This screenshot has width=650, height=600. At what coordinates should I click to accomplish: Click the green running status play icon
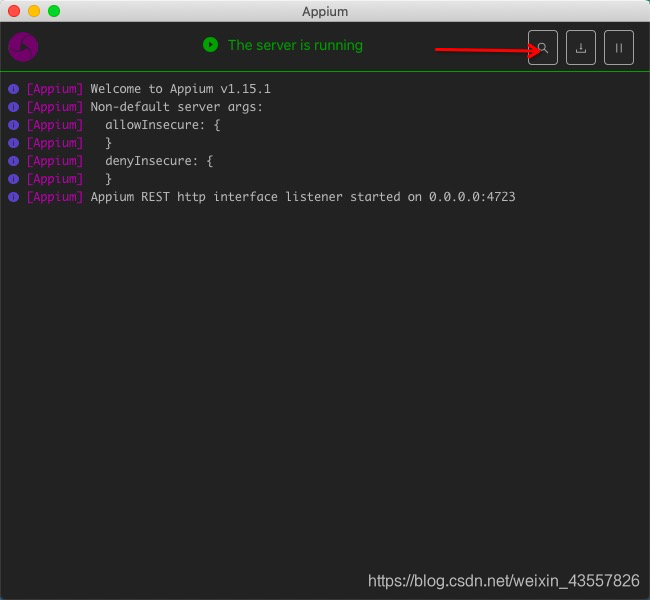click(211, 44)
